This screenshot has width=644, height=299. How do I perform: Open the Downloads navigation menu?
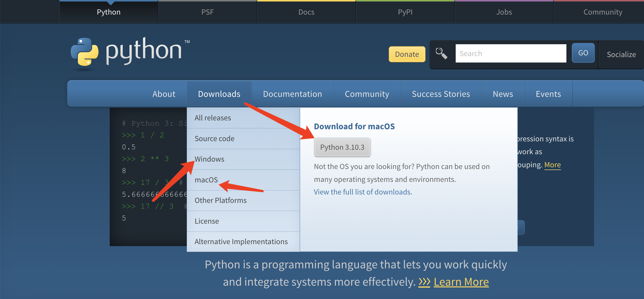219,94
